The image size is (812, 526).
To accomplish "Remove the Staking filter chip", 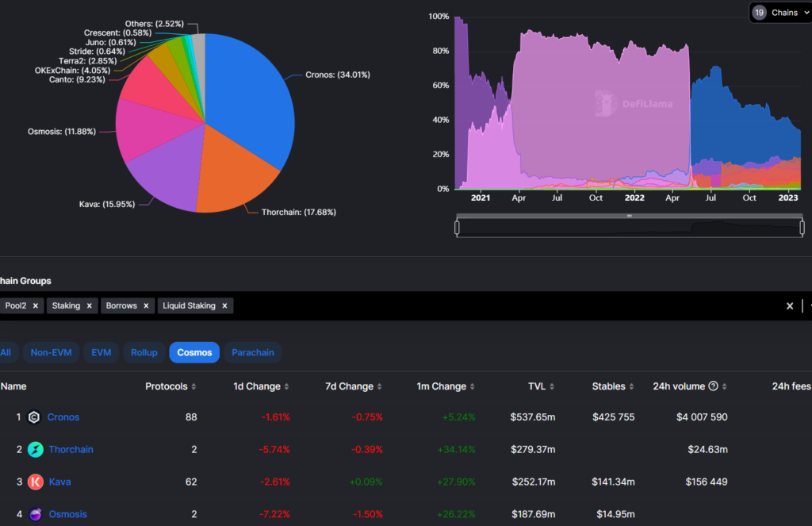I will tap(90, 305).
